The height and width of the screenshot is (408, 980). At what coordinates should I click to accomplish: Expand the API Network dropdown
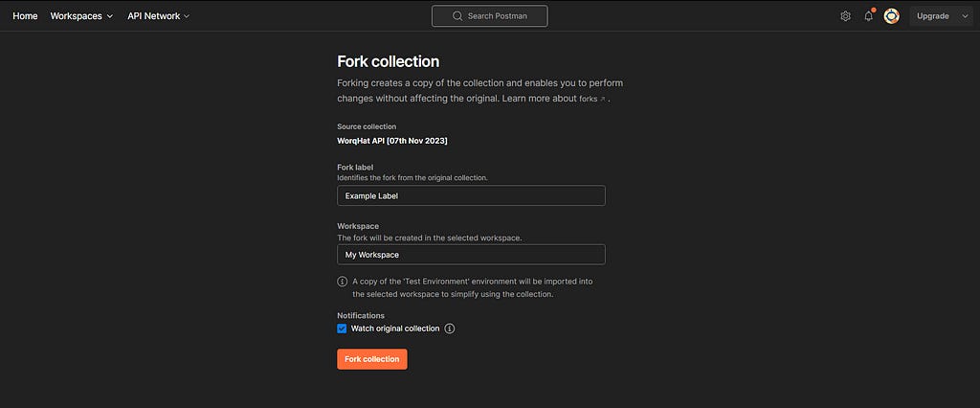point(159,16)
